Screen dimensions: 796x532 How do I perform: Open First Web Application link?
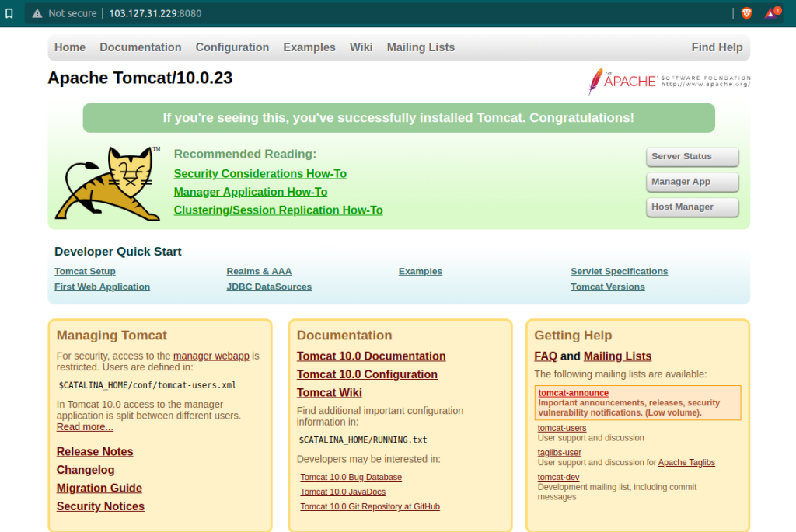[102, 287]
